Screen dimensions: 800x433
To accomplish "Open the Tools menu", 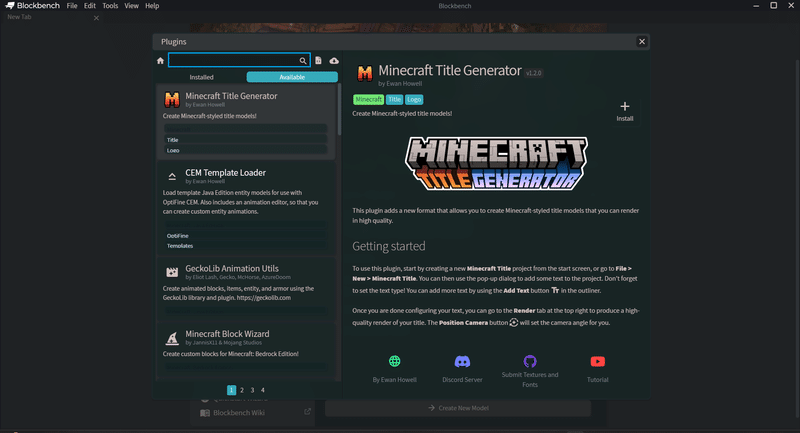I will point(110,6).
